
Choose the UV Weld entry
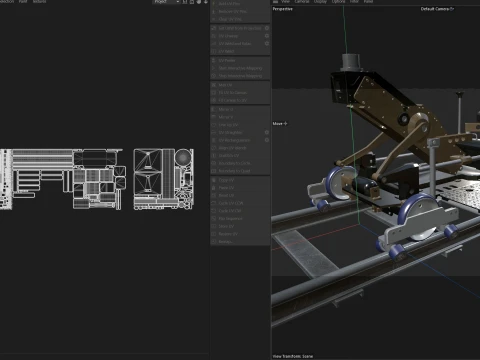click(240, 51)
